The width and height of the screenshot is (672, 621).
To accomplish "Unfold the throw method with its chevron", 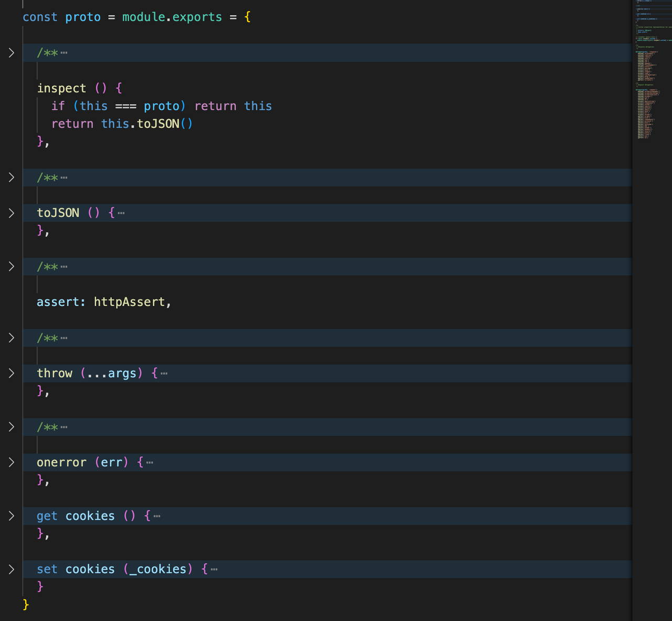I will [12, 373].
